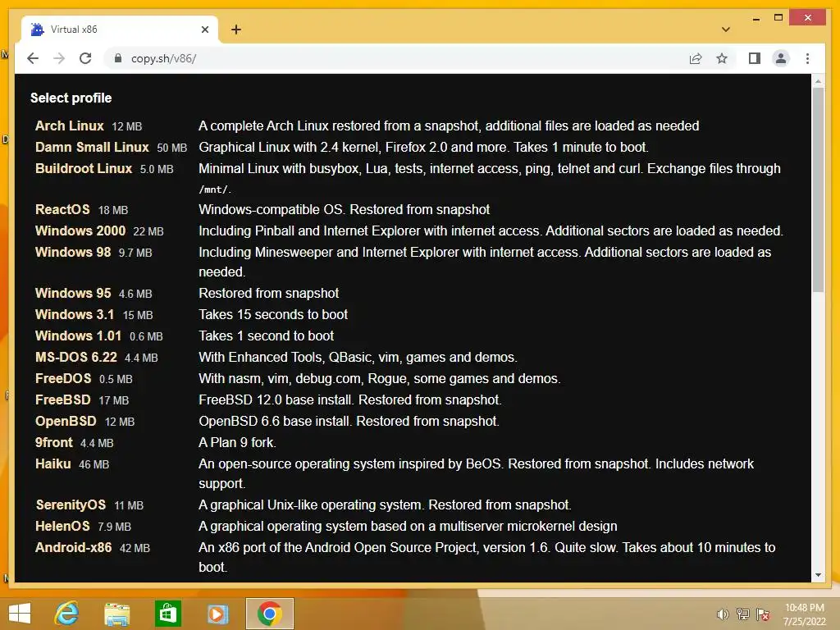Click the 'Select profile' heading
840x630 pixels.
point(71,98)
